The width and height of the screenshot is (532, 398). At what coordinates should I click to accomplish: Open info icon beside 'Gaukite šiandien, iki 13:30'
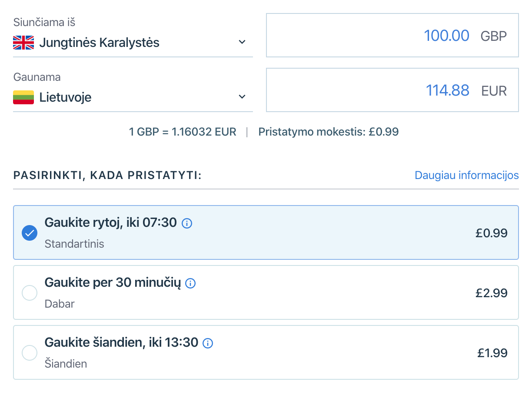click(x=208, y=343)
